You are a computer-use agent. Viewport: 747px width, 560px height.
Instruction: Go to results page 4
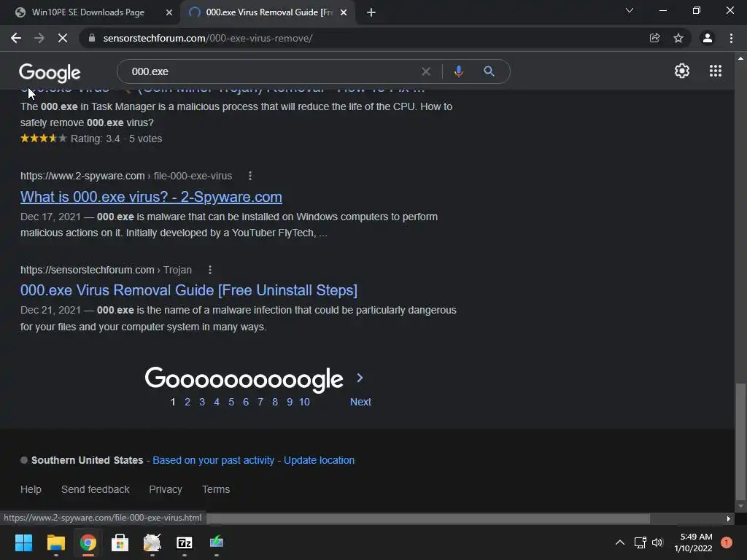[217, 402]
